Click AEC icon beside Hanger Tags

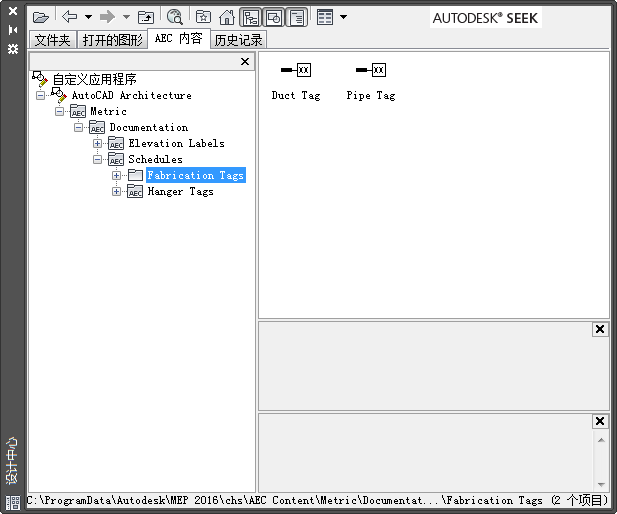point(135,192)
